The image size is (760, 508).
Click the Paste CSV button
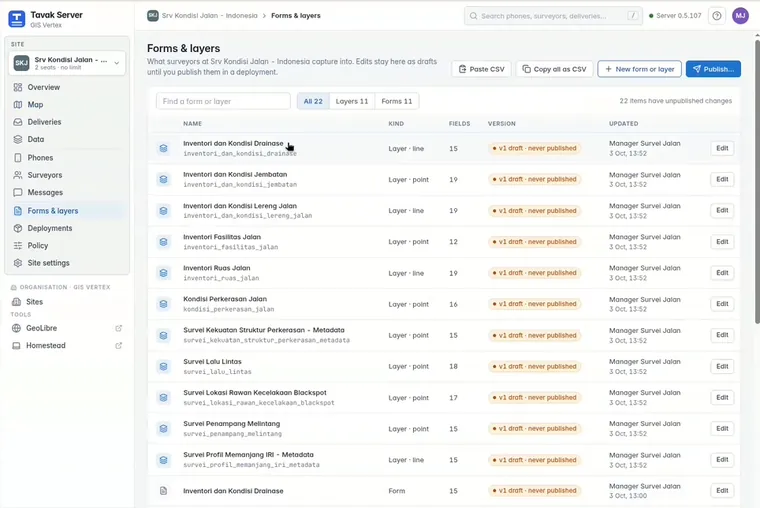click(x=481, y=69)
